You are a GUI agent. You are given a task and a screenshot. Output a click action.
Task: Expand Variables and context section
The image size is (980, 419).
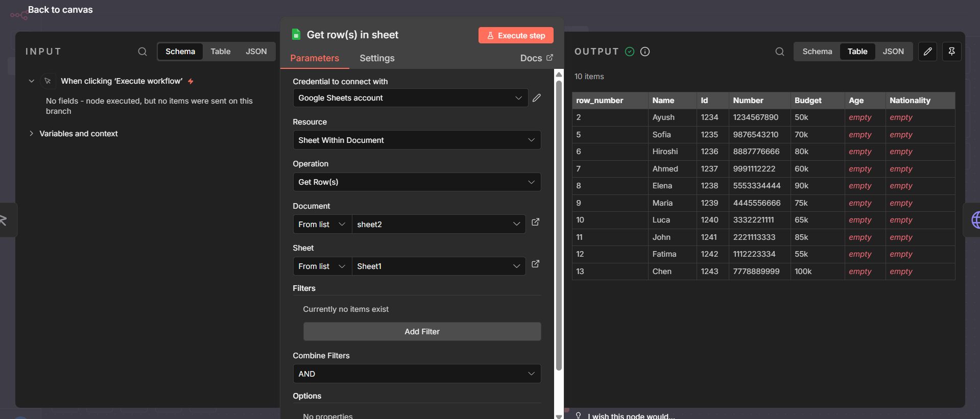[x=32, y=134]
